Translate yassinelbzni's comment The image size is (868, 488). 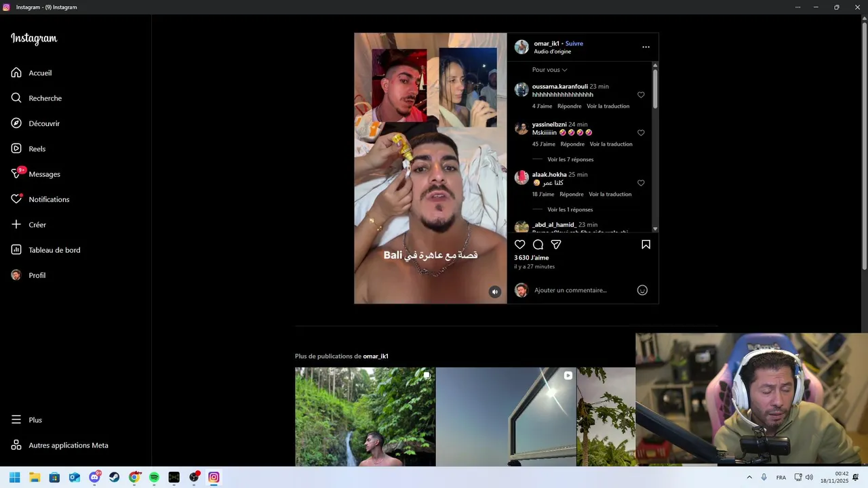coord(611,144)
